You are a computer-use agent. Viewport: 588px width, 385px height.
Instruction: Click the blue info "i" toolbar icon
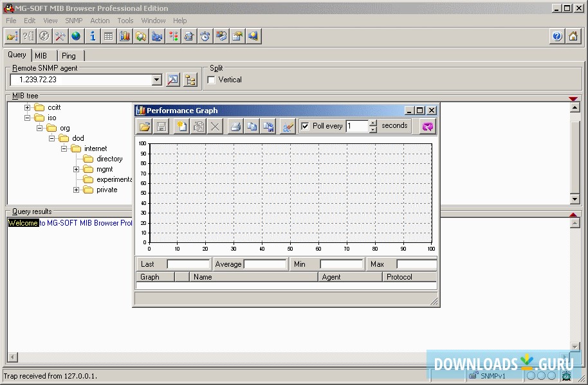click(92, 37)
